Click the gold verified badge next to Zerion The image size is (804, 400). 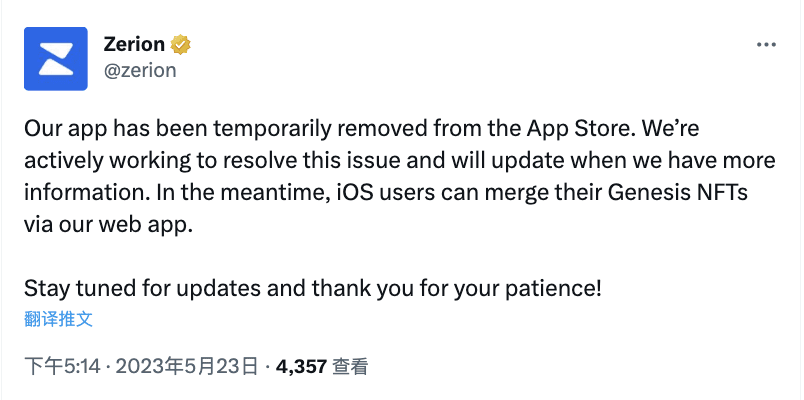180,45
